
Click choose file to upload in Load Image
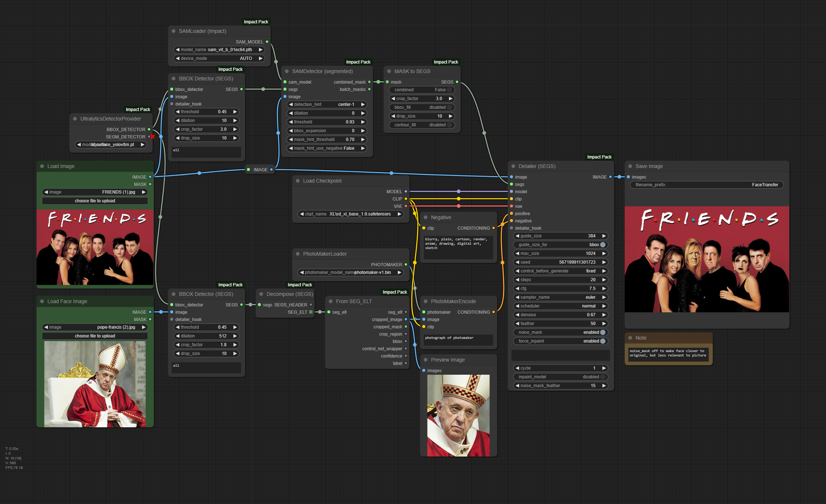(x=95, y=201)
